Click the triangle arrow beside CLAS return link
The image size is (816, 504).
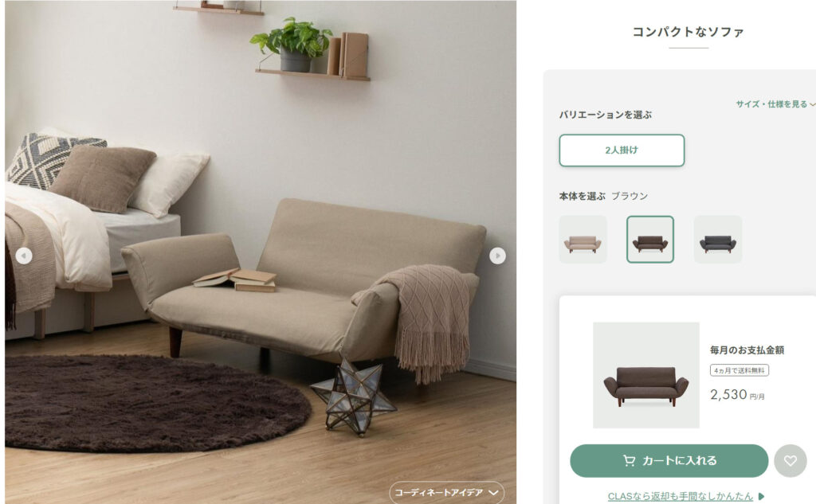tap(761, 496)
